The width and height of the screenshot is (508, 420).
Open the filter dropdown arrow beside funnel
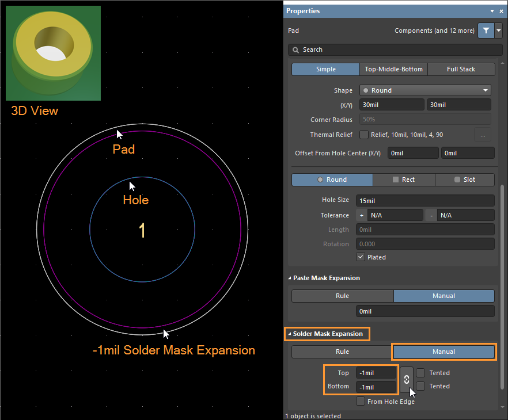coord(498,30)
